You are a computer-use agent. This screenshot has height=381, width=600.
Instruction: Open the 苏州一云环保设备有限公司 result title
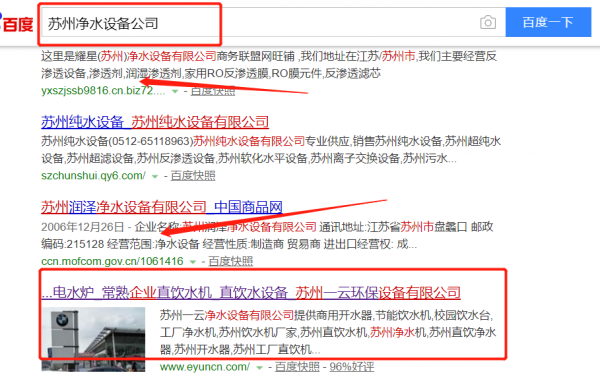coord(251,293)
